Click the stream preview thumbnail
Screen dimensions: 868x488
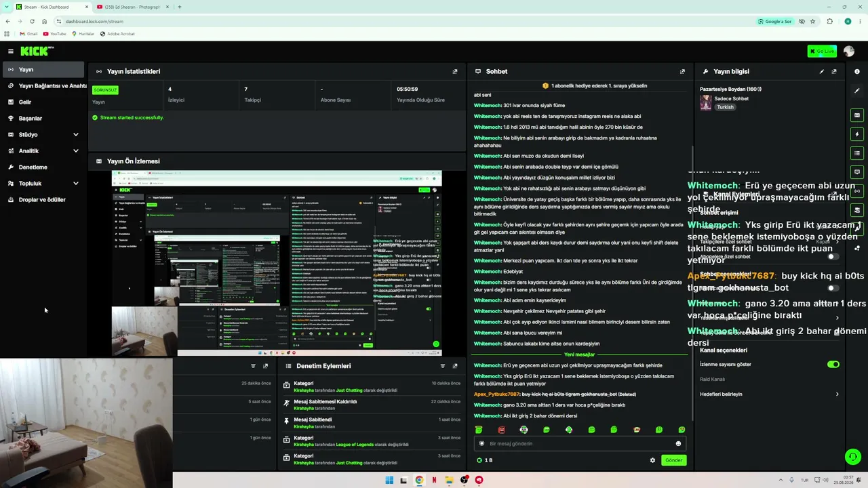(x=277, y=263)
